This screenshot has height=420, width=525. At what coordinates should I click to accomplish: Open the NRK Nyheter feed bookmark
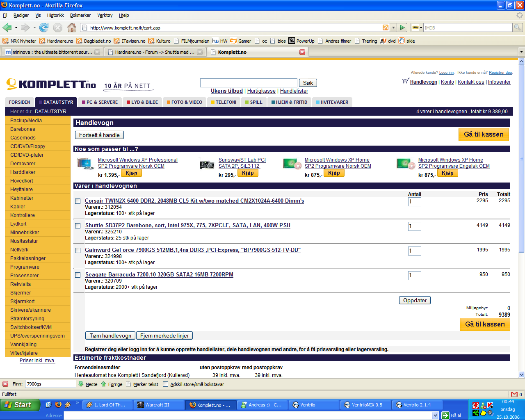(19, 41)
